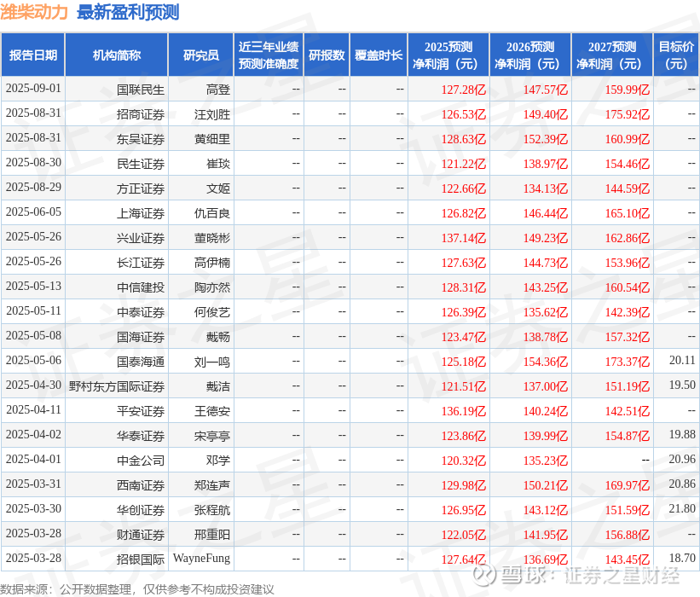Screen dimensions: 700x597
Task: Click the value 127.28亿
Action: [x=464, y=90]
